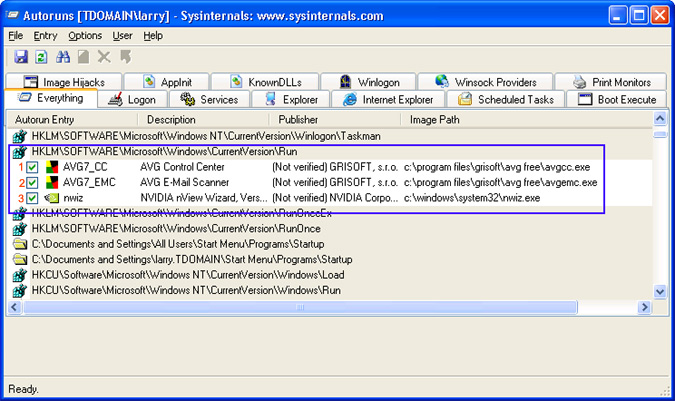
Task: Click the Find binoculars icon
Action: pos(63,57)
